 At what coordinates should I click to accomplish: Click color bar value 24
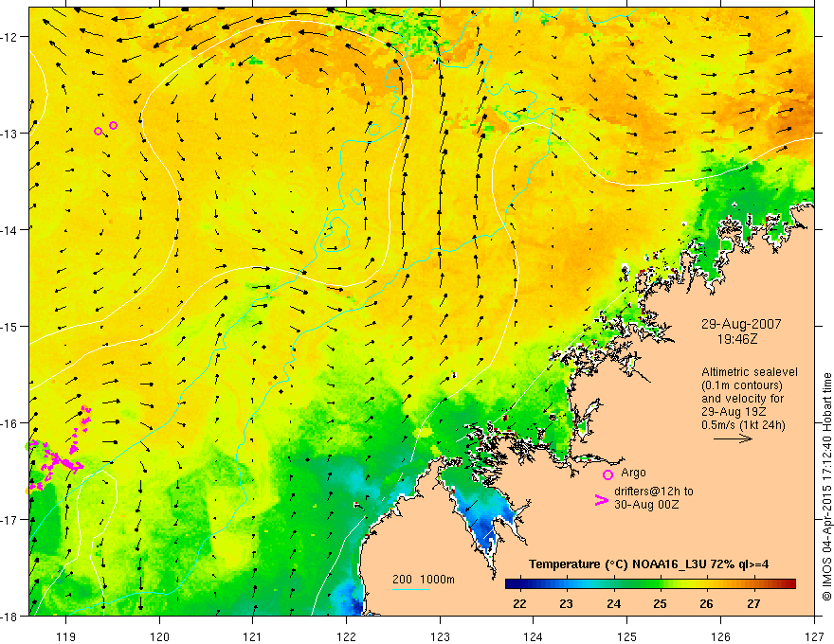pyautogui.click(x=613, y=604)
